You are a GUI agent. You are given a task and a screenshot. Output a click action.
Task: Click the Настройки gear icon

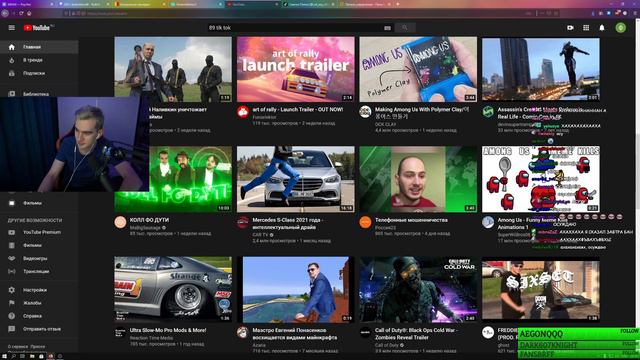[x=11, y=290]
